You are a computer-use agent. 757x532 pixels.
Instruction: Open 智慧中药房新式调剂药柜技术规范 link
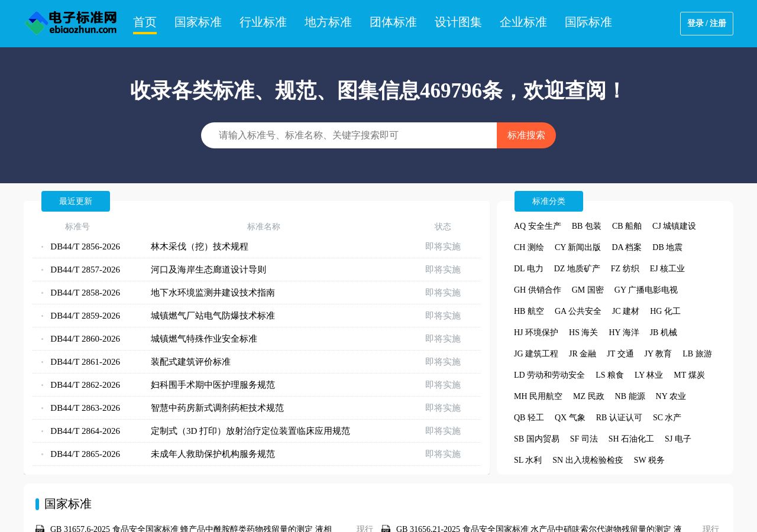[217, 408]
